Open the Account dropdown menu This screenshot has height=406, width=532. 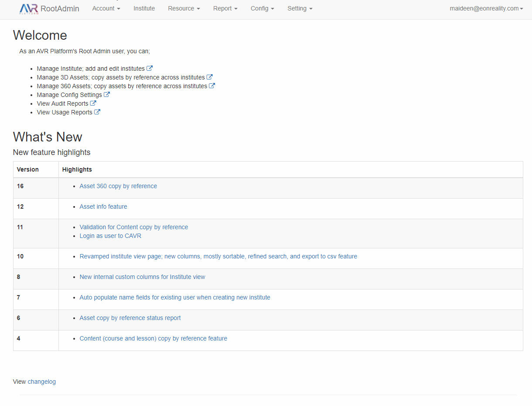point(106,8)
